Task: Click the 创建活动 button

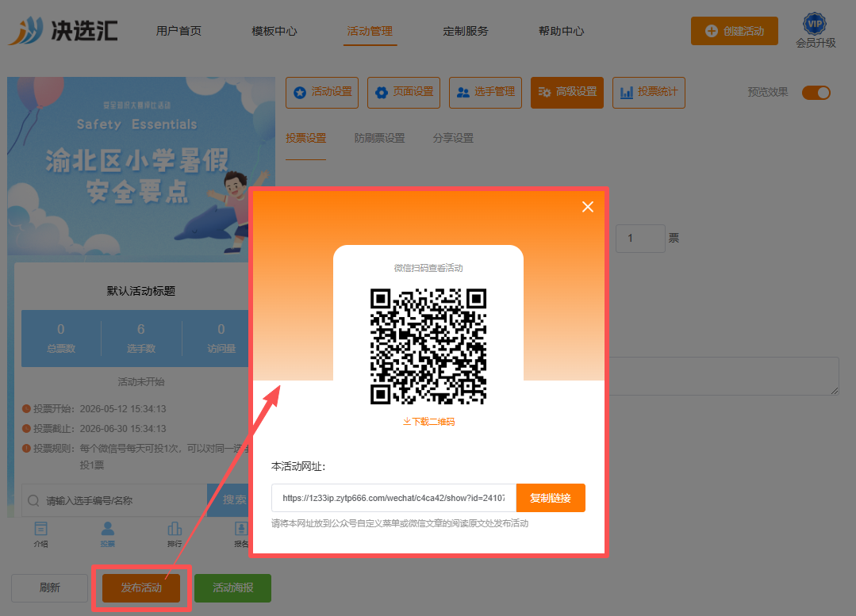Action: 735,31
